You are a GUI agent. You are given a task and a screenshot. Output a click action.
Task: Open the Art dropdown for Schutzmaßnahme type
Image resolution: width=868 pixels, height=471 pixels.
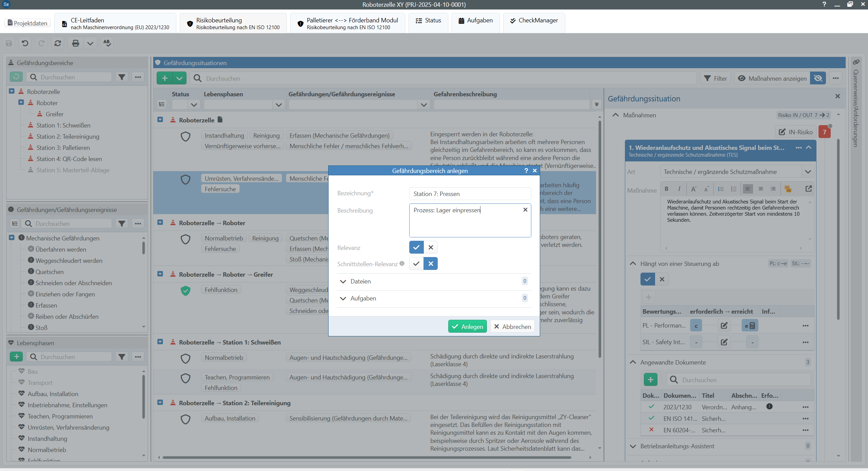(808, 172)
